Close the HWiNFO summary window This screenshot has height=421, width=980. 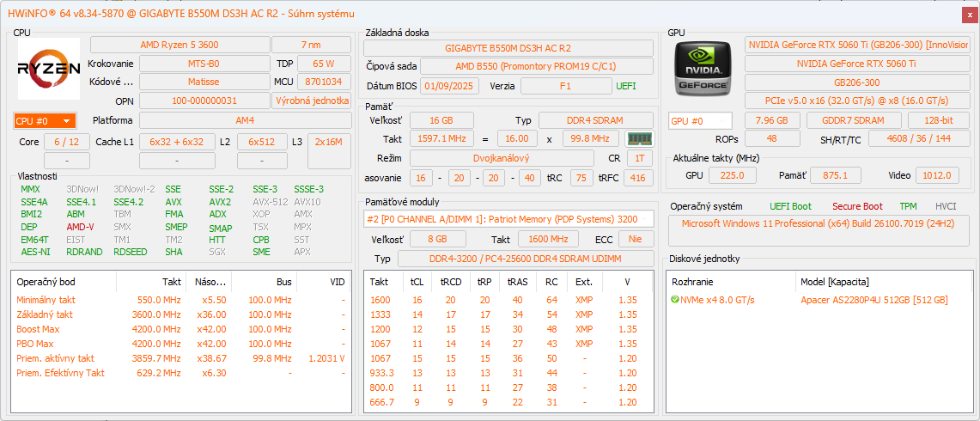click(969, 14)
